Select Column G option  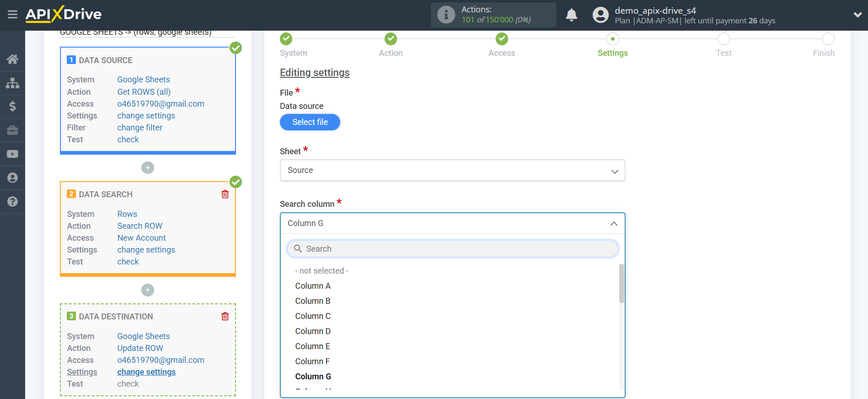pyautogui.click(x=313, y=377)
